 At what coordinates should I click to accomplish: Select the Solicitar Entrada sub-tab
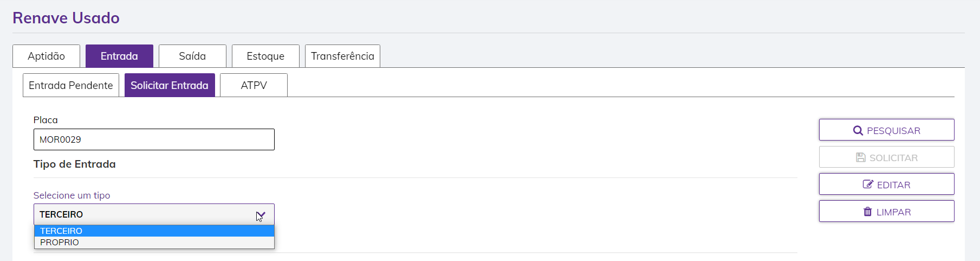(170, 86)
